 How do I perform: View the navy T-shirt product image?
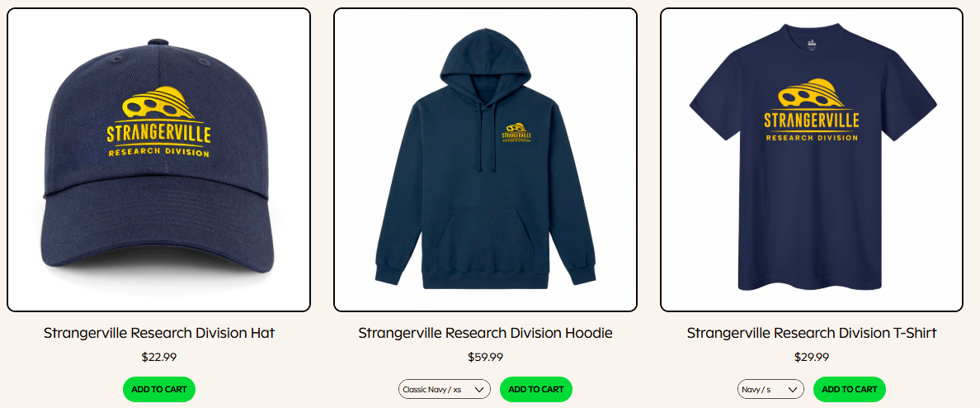[x=811, y=159]
